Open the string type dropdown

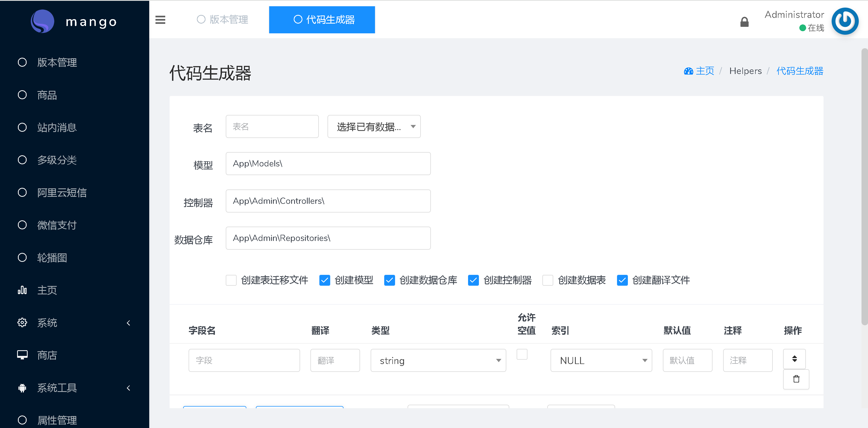click(438, 360)
